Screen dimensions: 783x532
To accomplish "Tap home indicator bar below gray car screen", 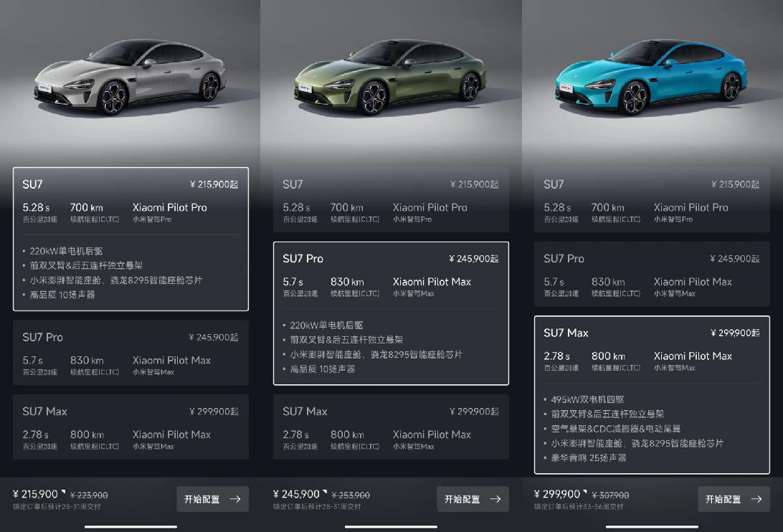I will pos(130,526).
